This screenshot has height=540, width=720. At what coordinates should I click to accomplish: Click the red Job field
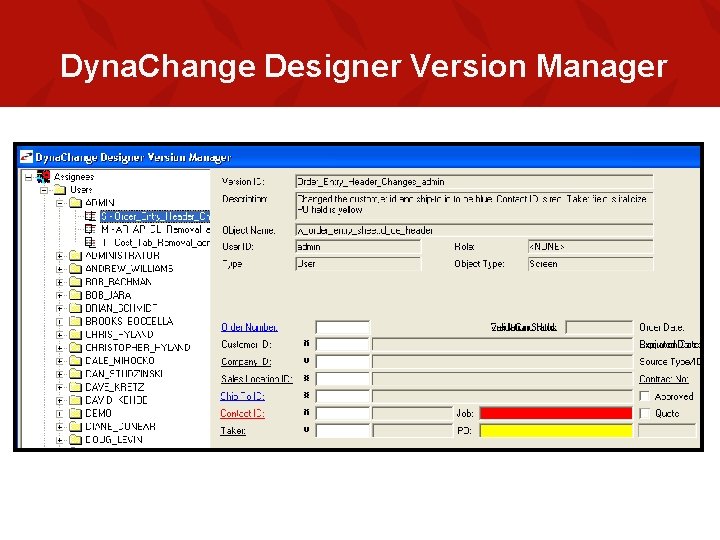(556, 413)
